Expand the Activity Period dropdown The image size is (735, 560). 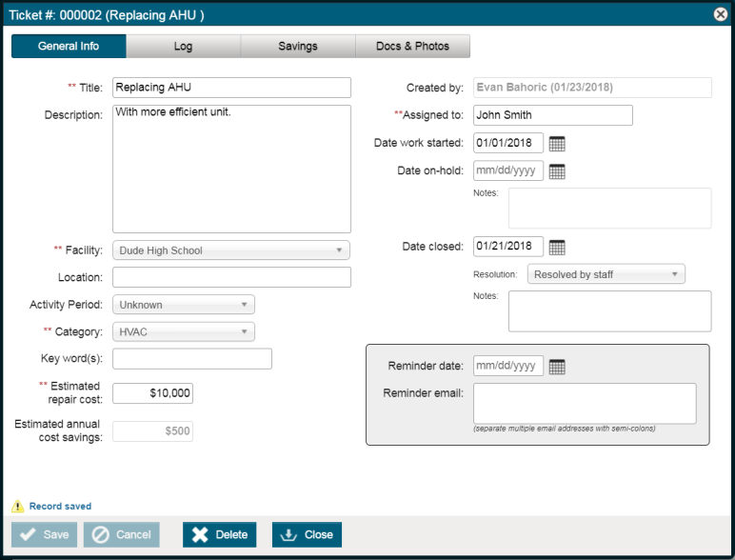[x=184, y=305]
